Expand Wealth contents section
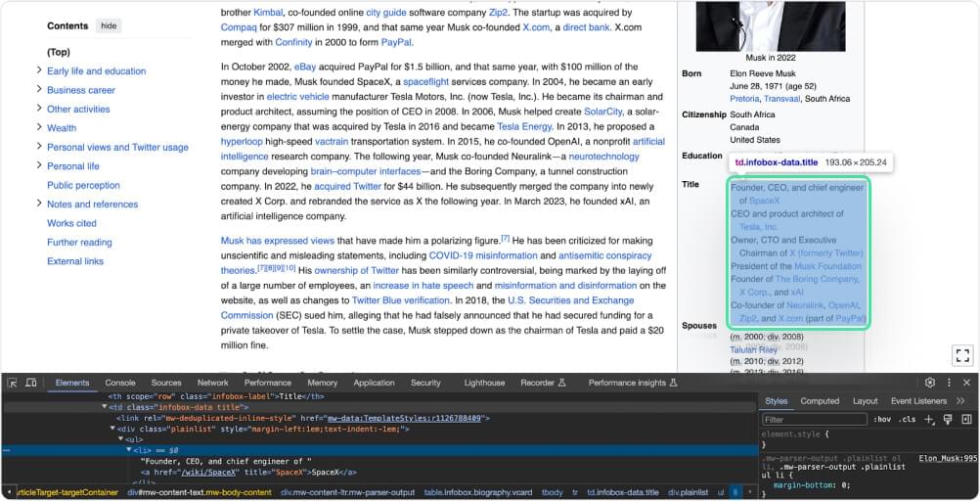The height and width of the screenshot is (501, 980). (39, 127)
